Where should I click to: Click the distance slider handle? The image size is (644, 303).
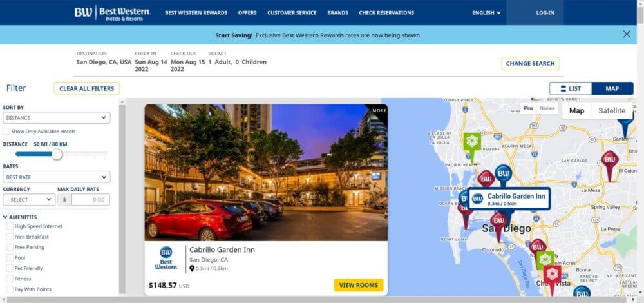pos(57,154)
